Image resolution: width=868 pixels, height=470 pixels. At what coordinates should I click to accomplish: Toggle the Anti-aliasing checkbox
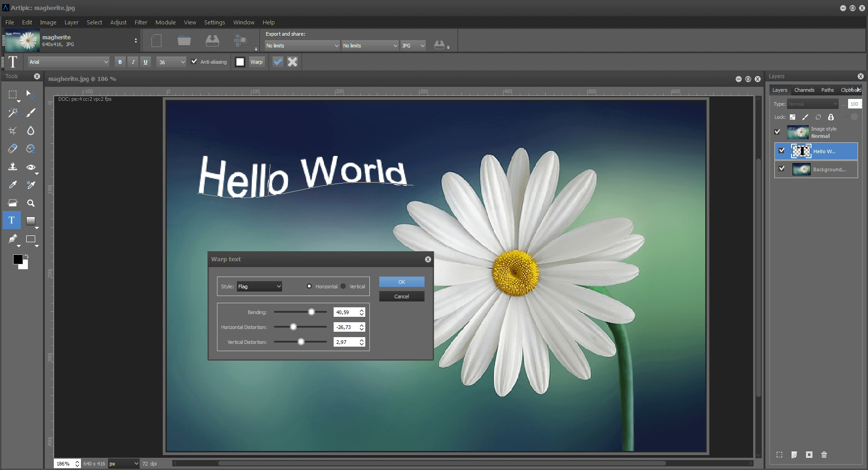click(194, 62)
